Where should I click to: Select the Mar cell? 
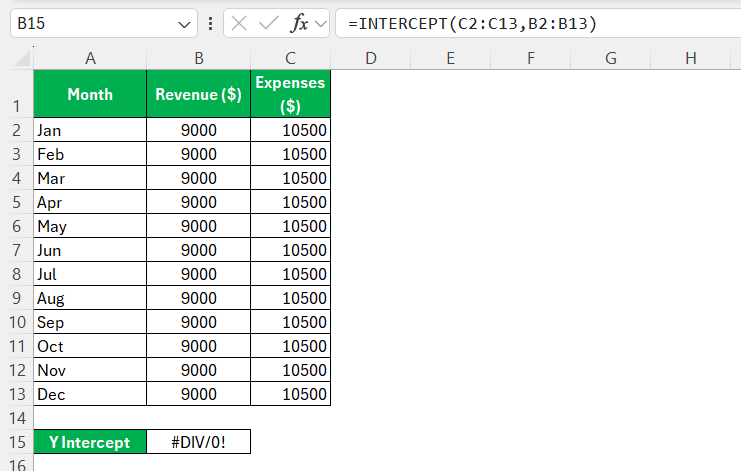(x=90, y=178)
